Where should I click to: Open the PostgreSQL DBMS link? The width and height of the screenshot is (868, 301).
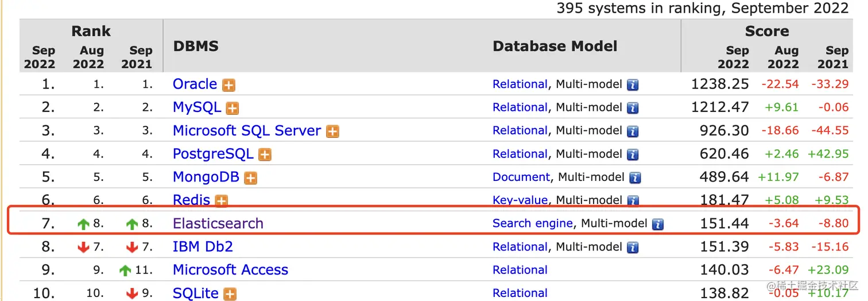point(213,154)
